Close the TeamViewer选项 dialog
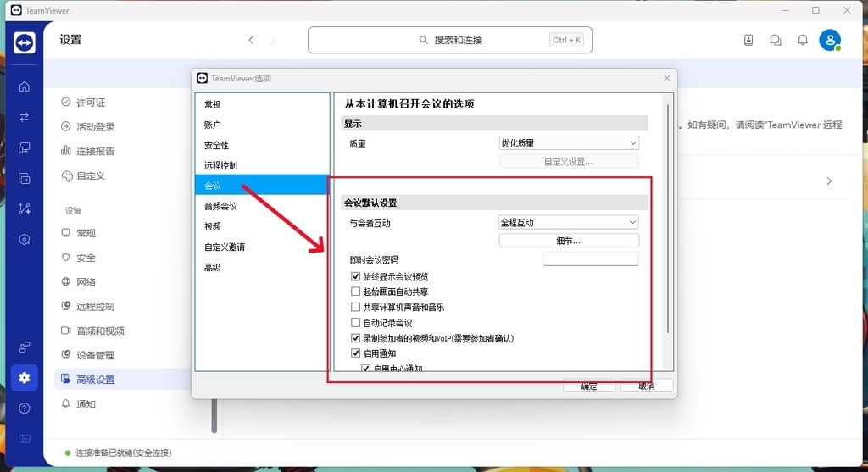 [x=667, y=78]
